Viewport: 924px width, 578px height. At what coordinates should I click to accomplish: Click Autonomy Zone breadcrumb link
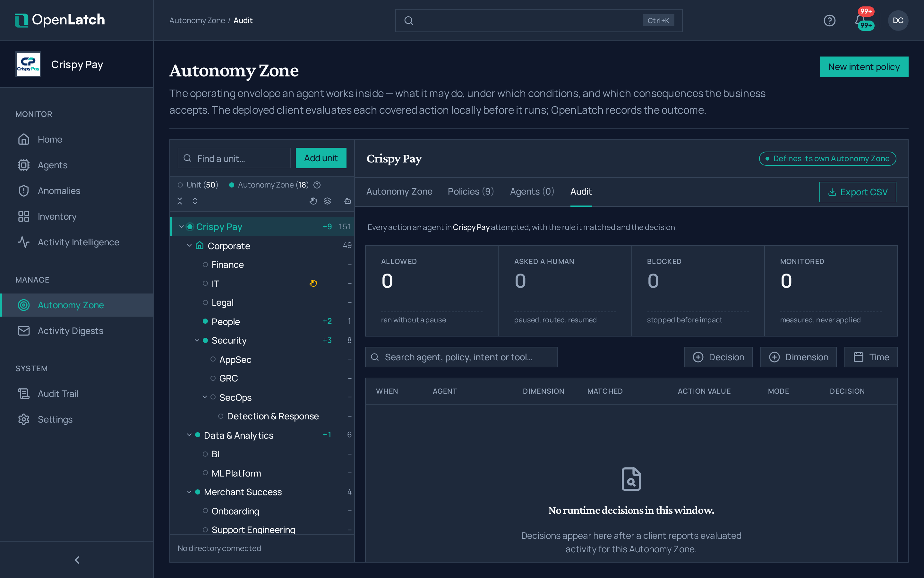[x=197, y=21]
